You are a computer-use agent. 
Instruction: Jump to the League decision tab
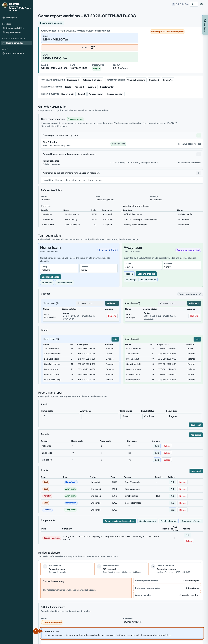point(115,94)
